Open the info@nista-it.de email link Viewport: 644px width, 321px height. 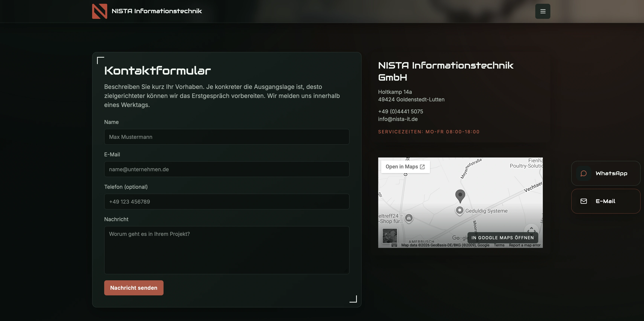pos(398,119)
